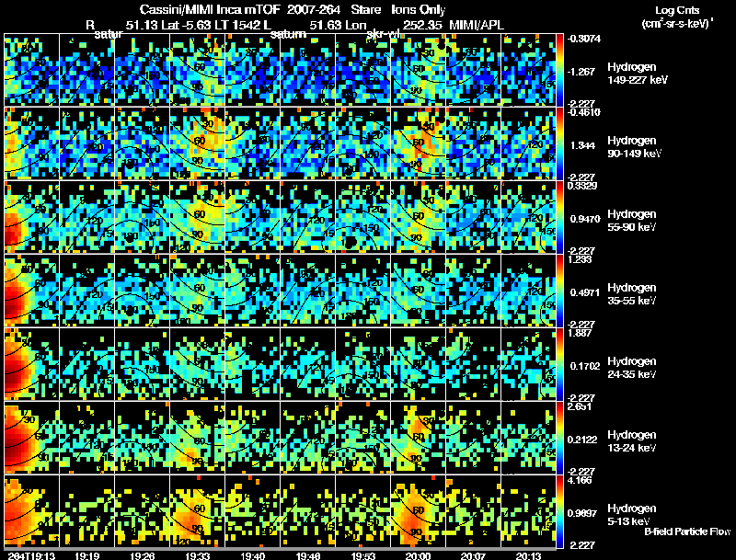Click the color bar for 55-90 keV row

coord(560,217)
